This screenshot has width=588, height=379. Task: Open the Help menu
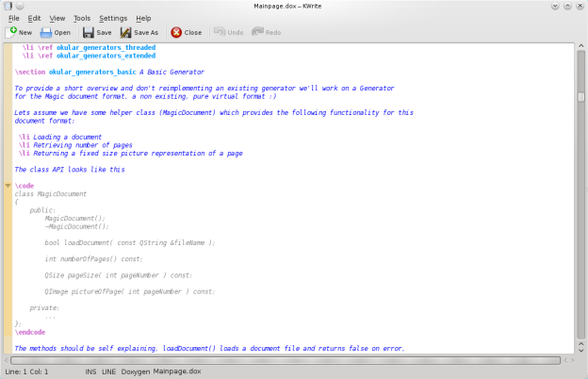point(143,18)
